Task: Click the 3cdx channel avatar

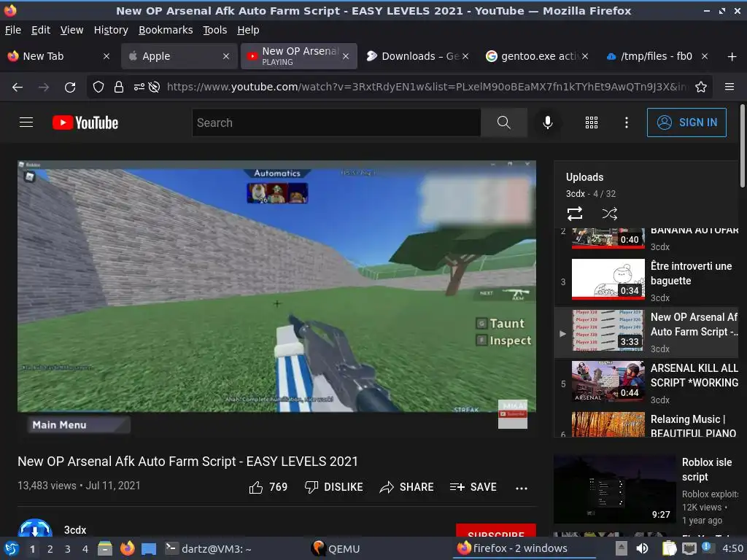Action: (35, 529)
